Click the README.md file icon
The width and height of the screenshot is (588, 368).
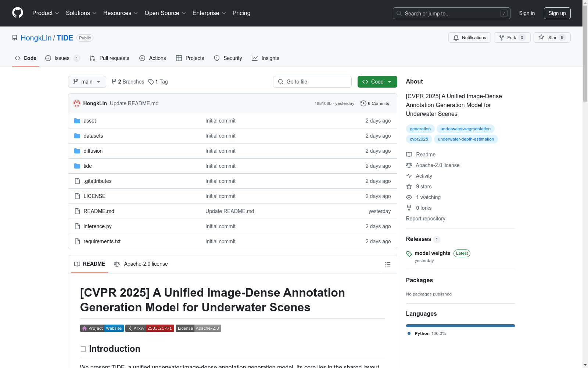coord(77,211)
